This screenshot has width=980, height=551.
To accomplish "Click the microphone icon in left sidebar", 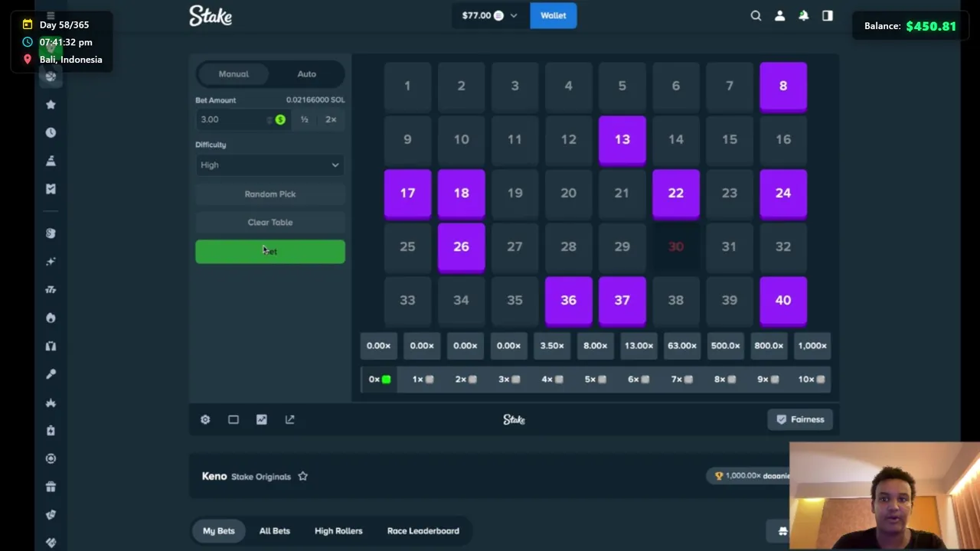I will [x=51, y=374].
